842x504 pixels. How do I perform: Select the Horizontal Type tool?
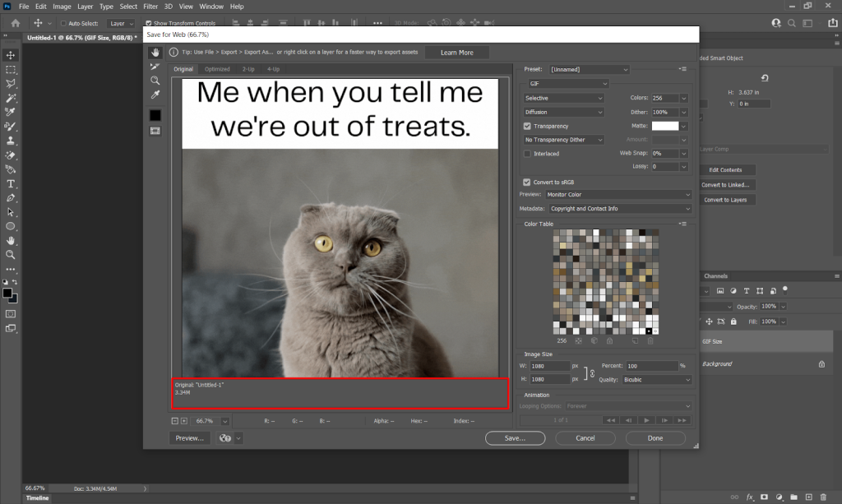click(x=10, y=184)
